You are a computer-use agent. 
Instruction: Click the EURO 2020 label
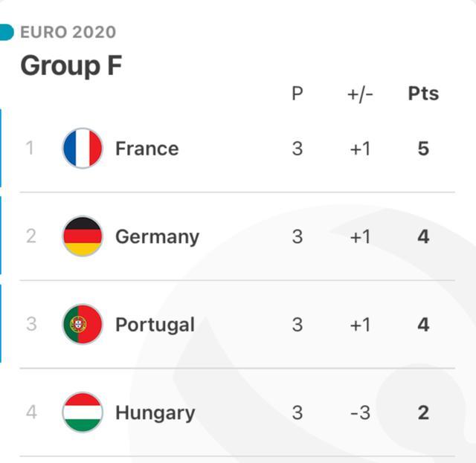tap(68, 32)
